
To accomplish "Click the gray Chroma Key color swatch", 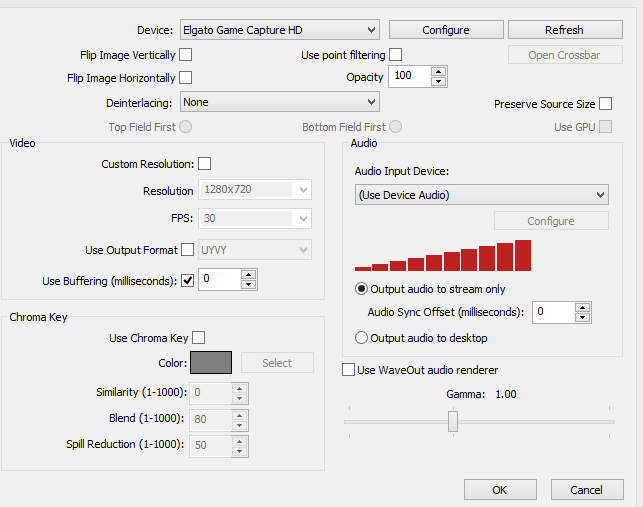I will [x=211, y=363].
